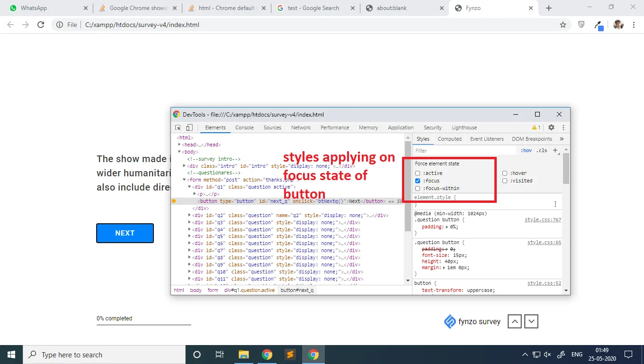Open the Chrome profile avatar
Viewport: 644px width, 364px height.
(618, 25)
